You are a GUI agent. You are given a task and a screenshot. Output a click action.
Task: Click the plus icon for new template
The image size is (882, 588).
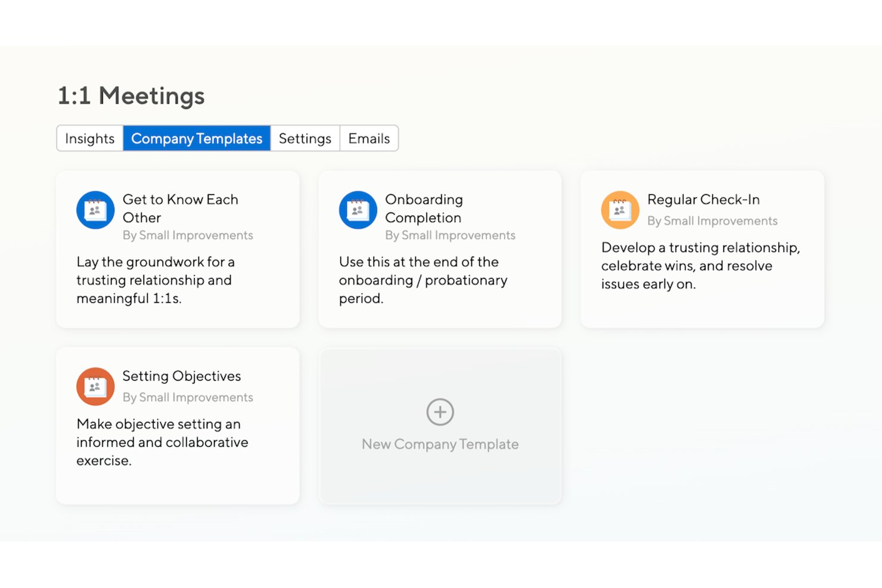(440, 412)
